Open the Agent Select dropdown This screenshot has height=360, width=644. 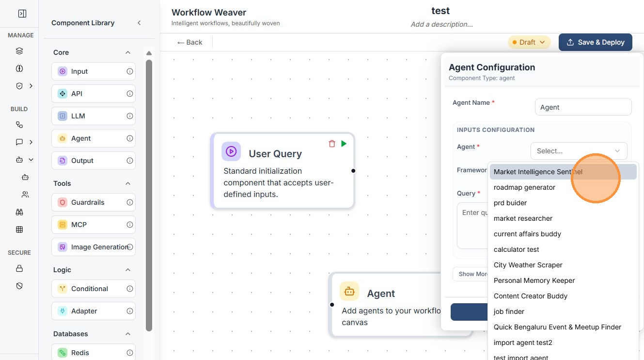click(579, 151)
